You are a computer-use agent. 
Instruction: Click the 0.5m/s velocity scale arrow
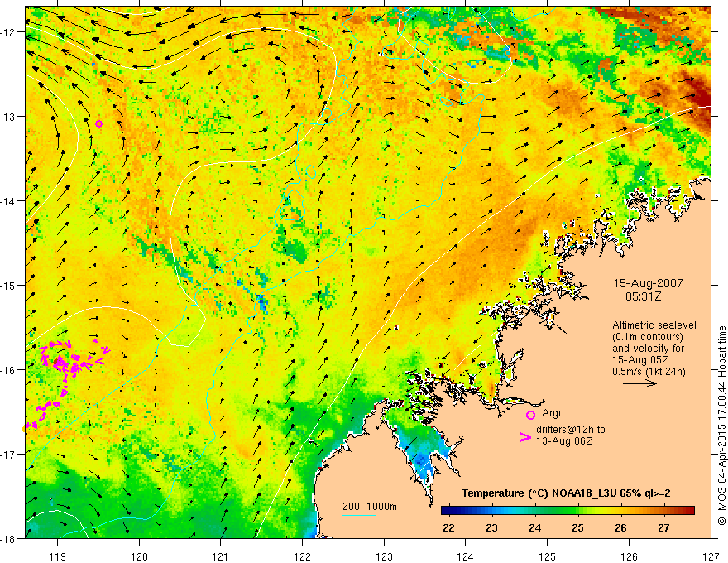point(639,383)
